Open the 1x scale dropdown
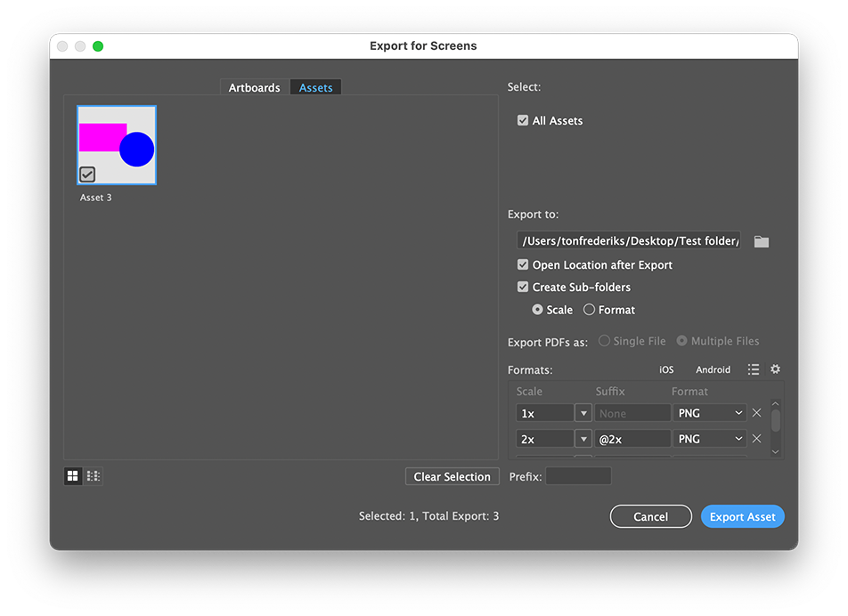The image size is (848, 616). [x=583, y=412]
